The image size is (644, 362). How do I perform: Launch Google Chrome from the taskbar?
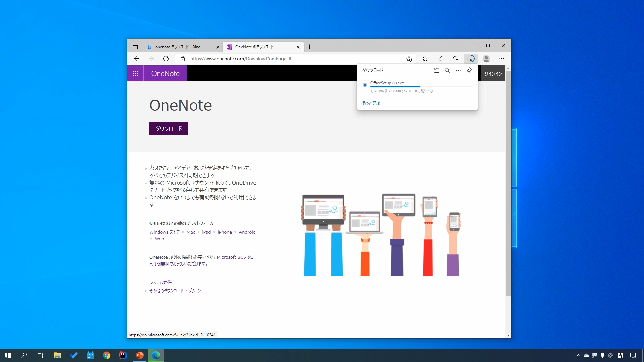pos(107,355)
